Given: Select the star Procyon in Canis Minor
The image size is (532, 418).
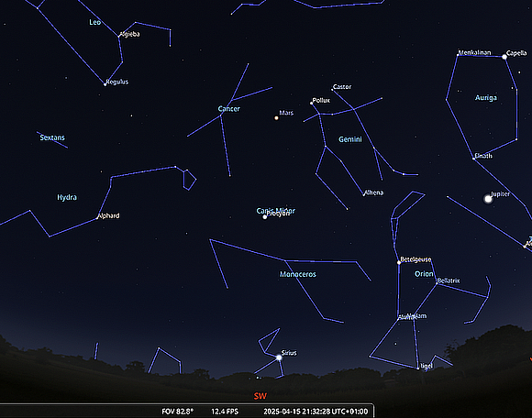Looking at the screenshot, I should [265, 217].
